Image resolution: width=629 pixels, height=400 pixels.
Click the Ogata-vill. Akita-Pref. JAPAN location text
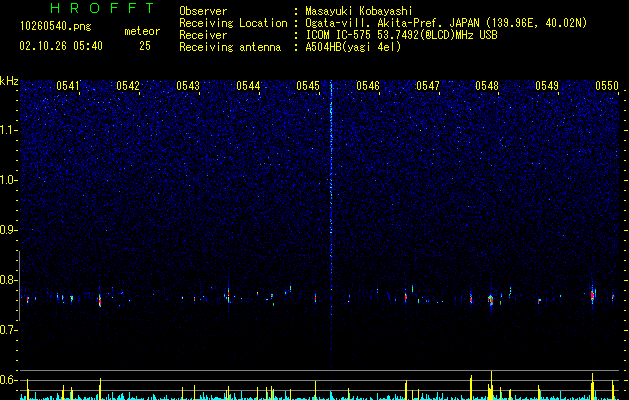tap(446, 23)
